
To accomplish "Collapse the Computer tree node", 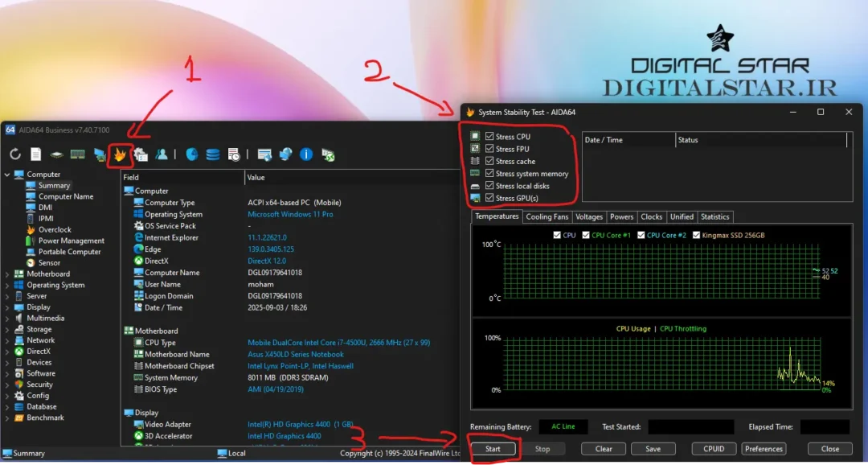I will coord(7,175).
